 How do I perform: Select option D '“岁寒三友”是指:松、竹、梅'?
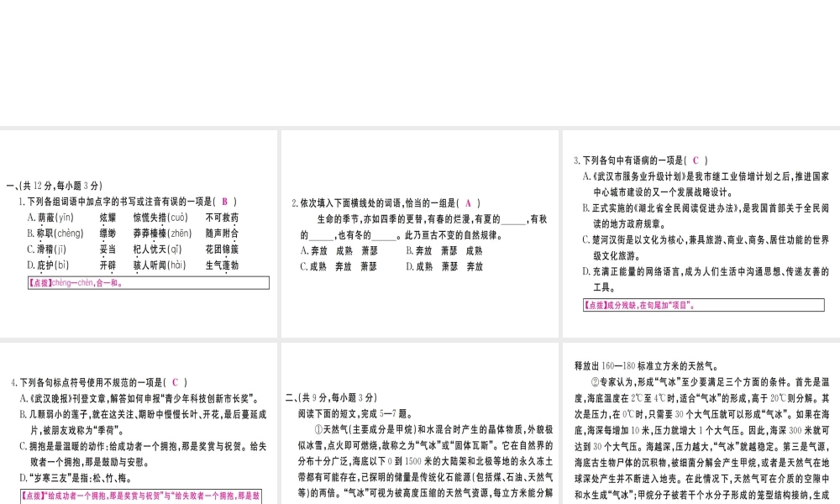pyautogui.click(x=76, y=478)
